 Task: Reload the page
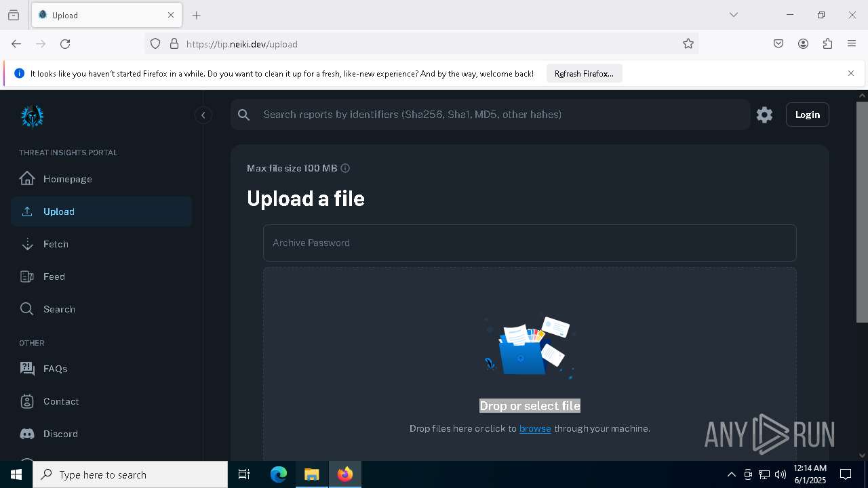65,44
